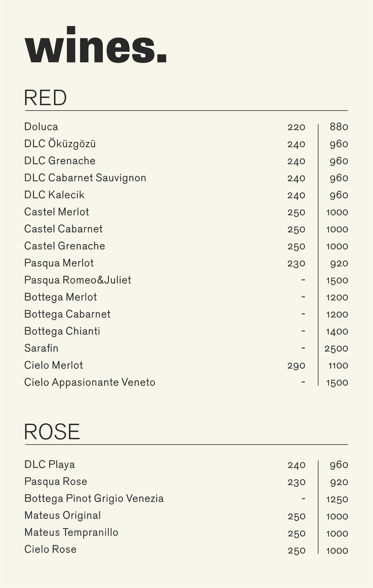Click Cielo Merlot's 290 glass price
The image size is (373, 588).
coord(296,366)
